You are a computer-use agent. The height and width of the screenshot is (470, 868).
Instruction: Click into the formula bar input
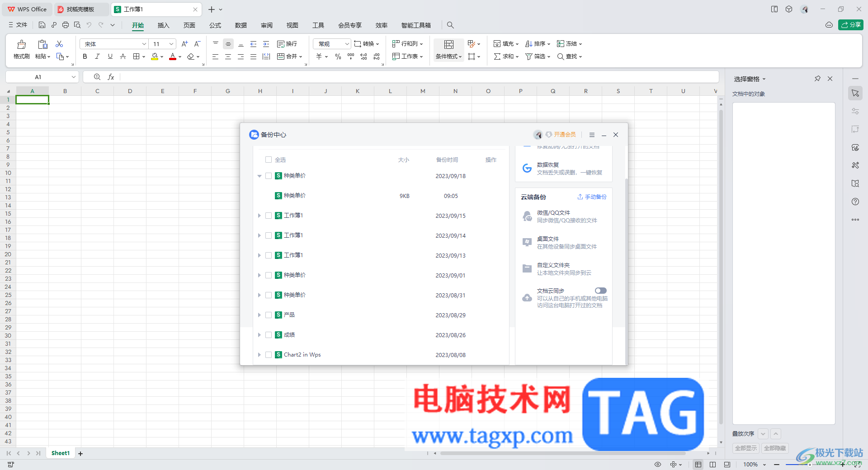419,77
